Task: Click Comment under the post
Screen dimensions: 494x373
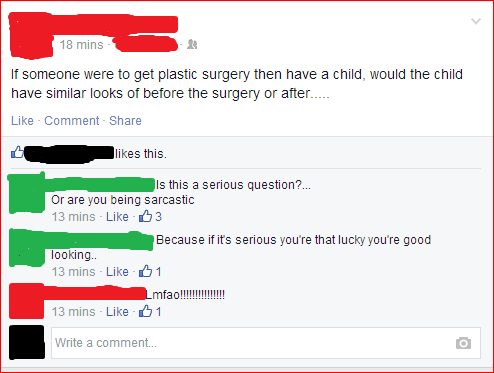Action: [72, 121]
